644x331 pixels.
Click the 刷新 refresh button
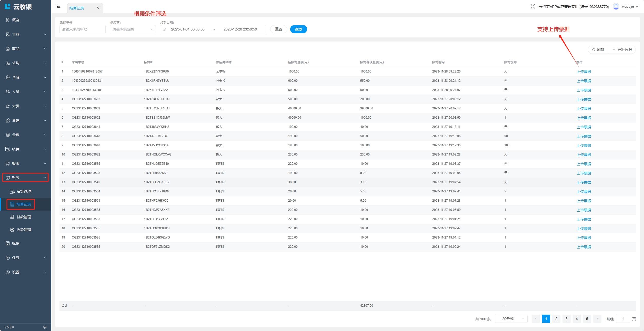(x=598, y=50)
